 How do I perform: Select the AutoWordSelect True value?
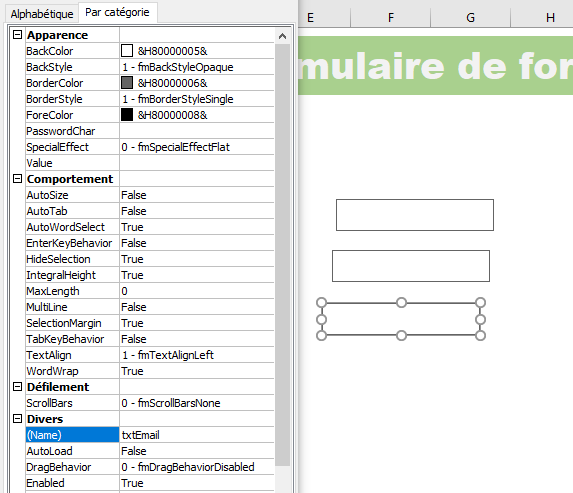click(197, 227)
